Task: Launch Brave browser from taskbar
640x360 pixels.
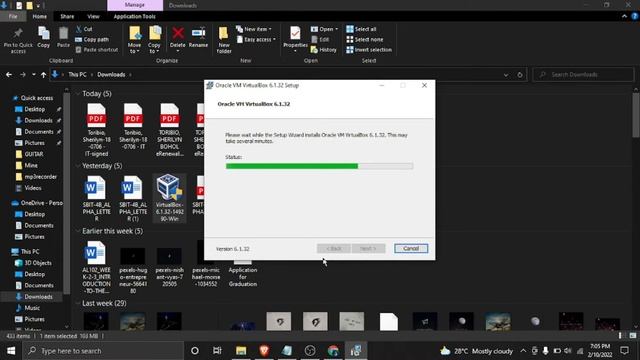Action: coord(264,351)
